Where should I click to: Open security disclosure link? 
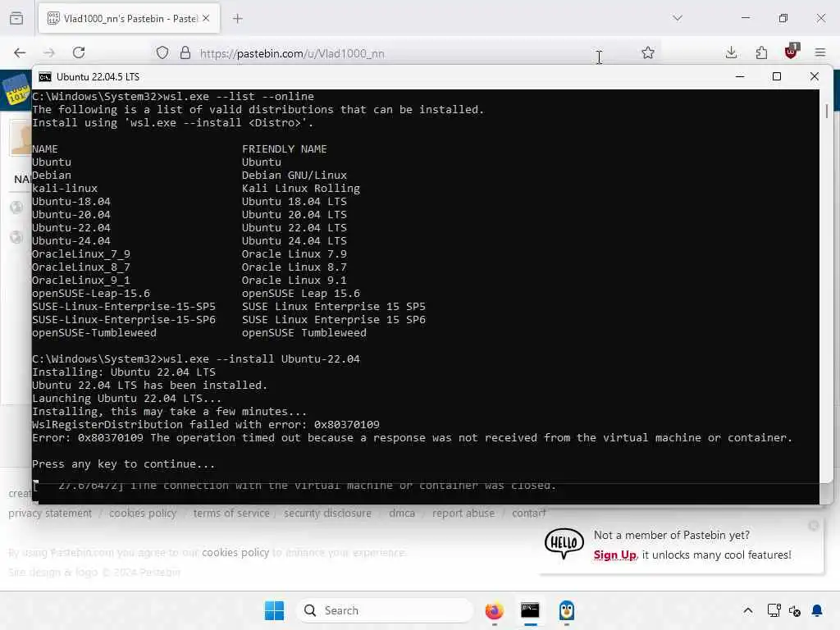pyautogui.click(x=327, y=514)
